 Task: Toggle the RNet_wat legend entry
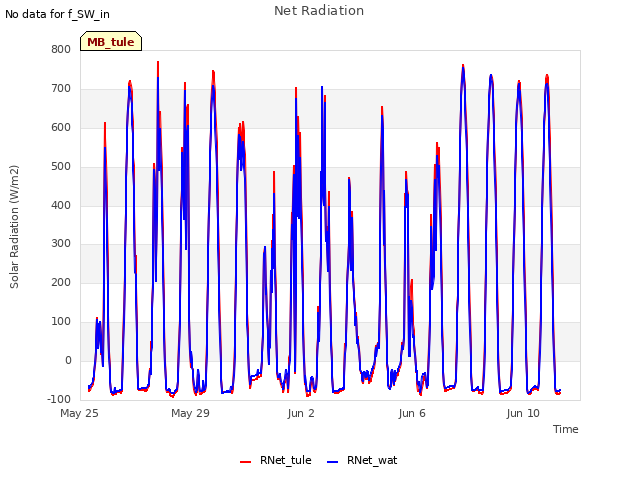362,460
